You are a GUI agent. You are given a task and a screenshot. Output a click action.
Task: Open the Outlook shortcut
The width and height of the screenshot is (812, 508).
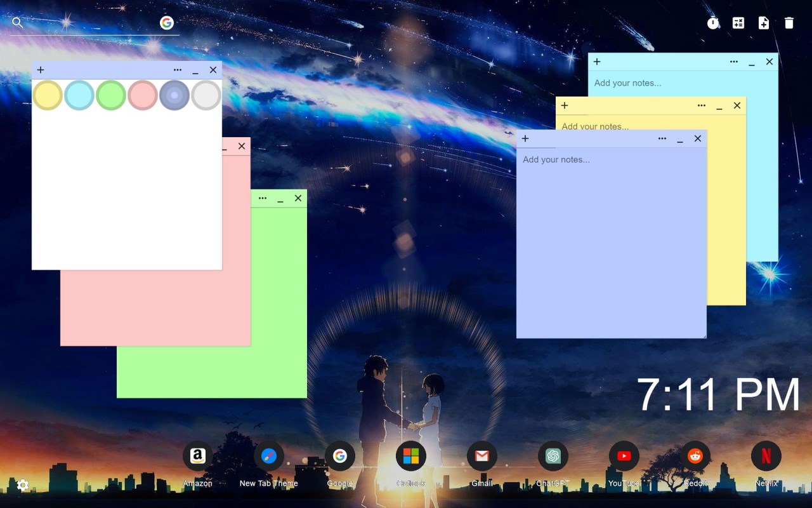pos(411,456)
